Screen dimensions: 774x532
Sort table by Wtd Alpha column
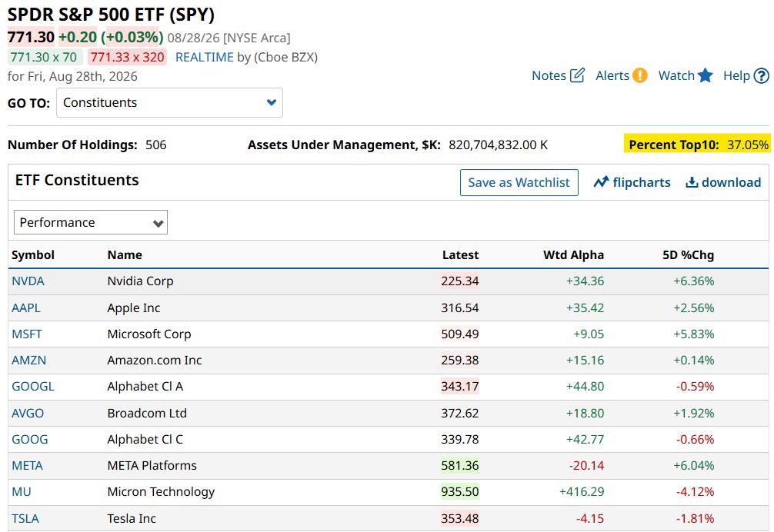coord(573,255)
